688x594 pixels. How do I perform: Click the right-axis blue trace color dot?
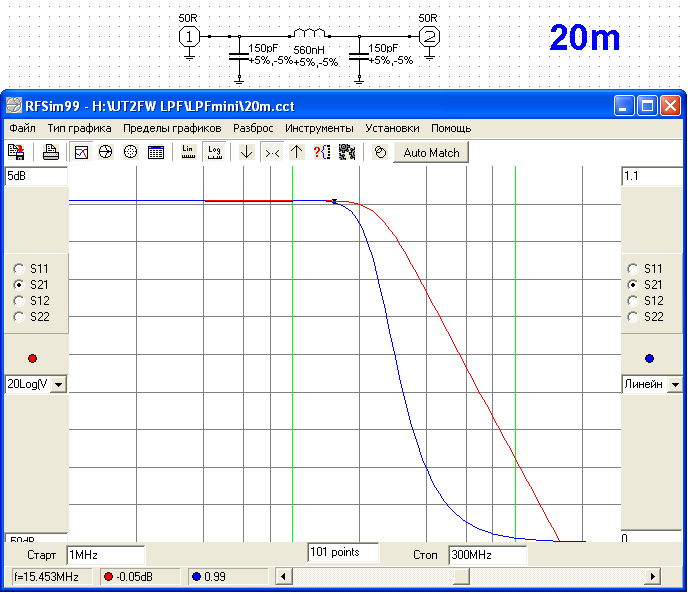click(649, 358)
